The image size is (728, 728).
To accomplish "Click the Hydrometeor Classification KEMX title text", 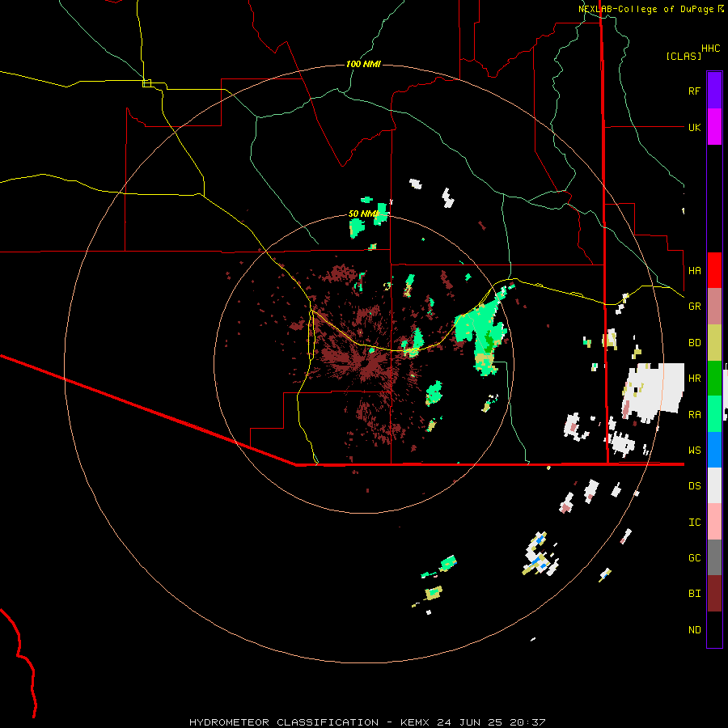I will tap(367, 722).
